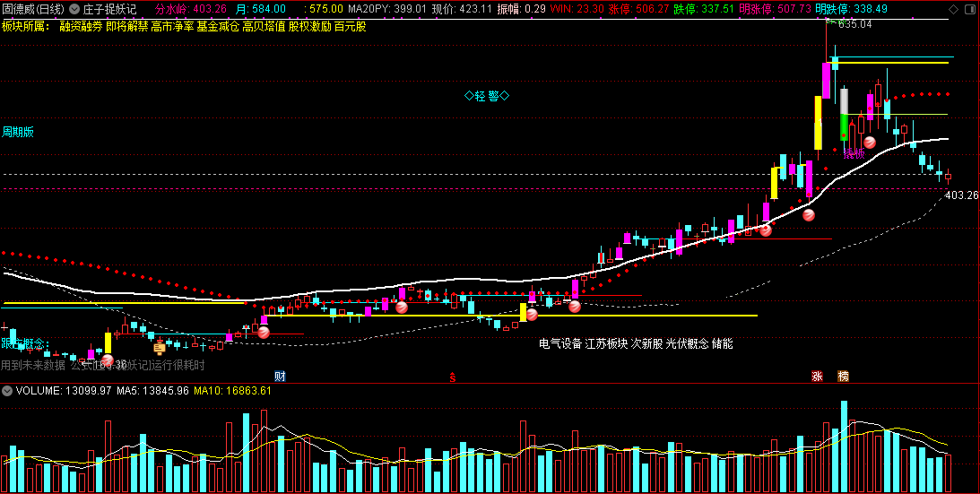Open the 财 finance marker on the timeline
The height and width of the screenshot is (494, 980).
click(280, 376)
